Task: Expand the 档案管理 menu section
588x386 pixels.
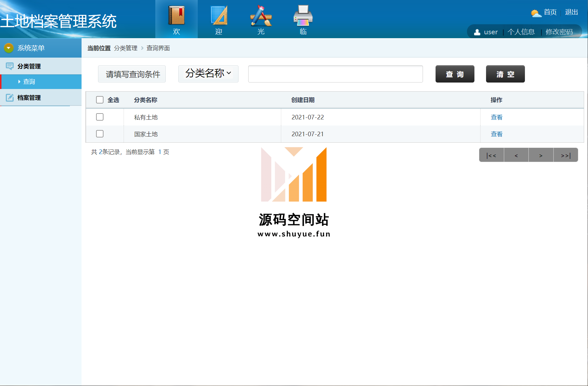Action: (x=29, y=97)
